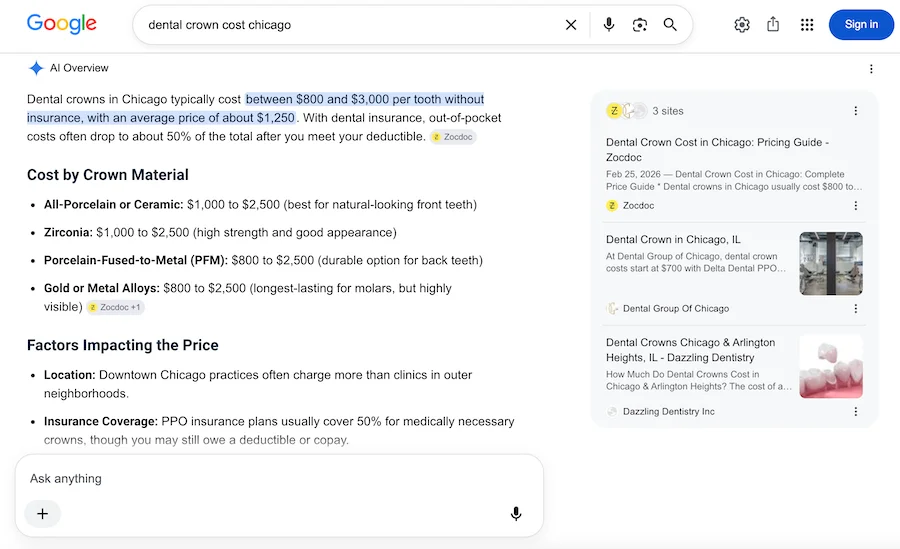Open Dental Crown in Chicago, IL result

pyautogui.click(x=673, y=239)
